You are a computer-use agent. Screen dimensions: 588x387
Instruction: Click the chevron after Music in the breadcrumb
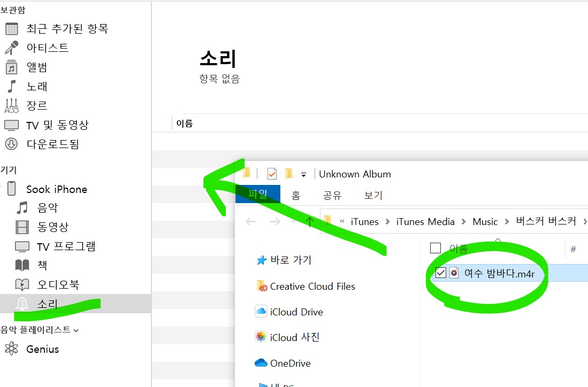(507, 221)
